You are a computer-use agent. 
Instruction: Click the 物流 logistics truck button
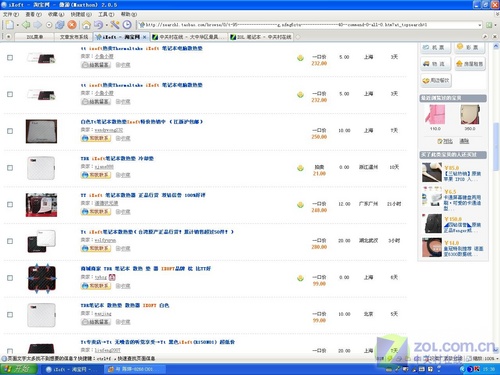coord(436,64)
